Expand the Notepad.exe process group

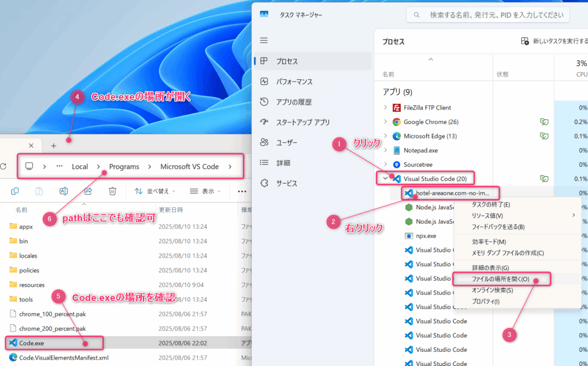point(385,150)
